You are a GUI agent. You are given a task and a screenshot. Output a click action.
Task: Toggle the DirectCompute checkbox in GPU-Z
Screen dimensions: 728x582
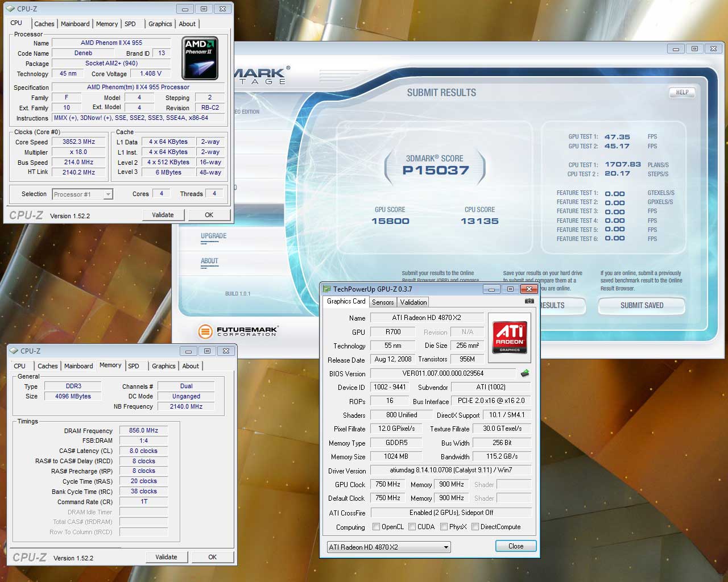(475, 527)
